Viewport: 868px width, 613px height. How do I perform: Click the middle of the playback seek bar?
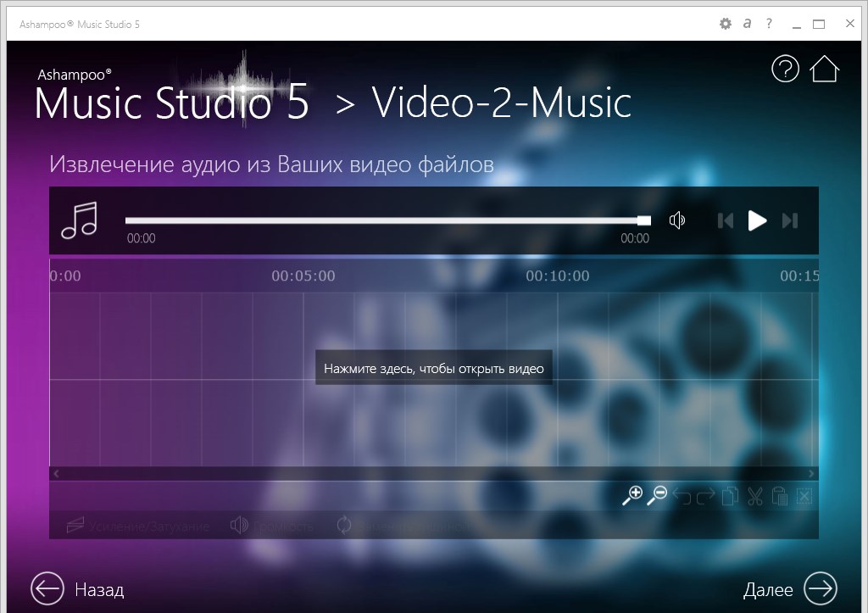point(387,220)
